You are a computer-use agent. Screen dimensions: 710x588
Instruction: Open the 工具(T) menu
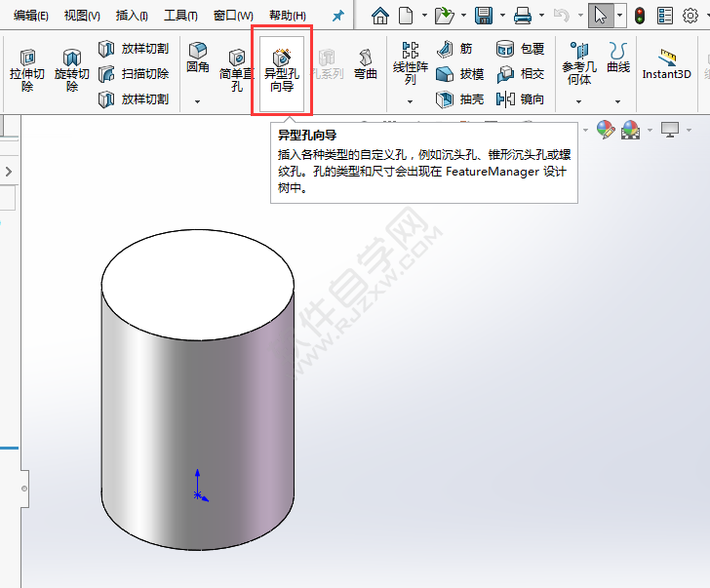coord(180,16)
